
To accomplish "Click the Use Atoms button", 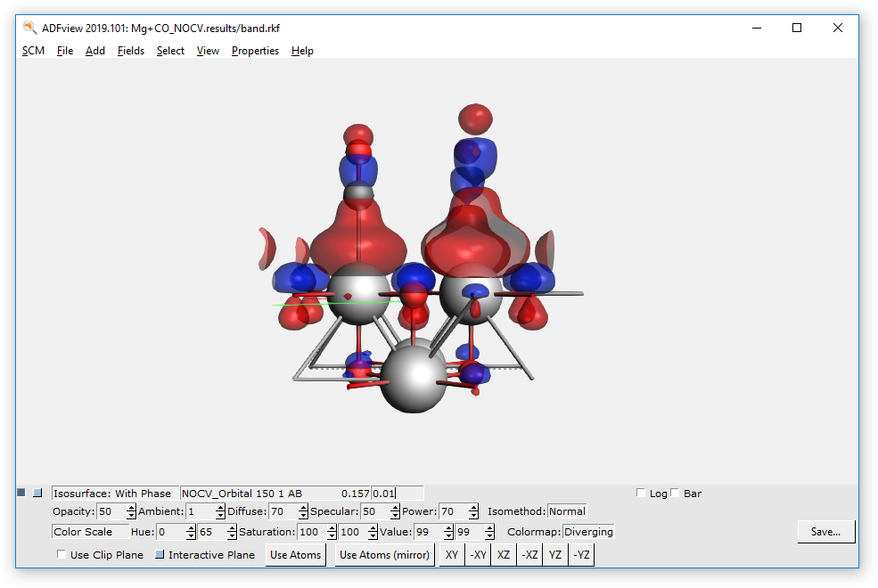I will [295, 554].
